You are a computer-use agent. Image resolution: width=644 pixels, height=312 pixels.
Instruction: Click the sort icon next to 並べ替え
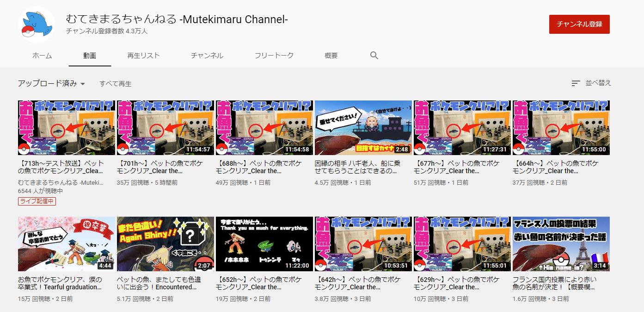pyautogui.click(x=576, y=83)
